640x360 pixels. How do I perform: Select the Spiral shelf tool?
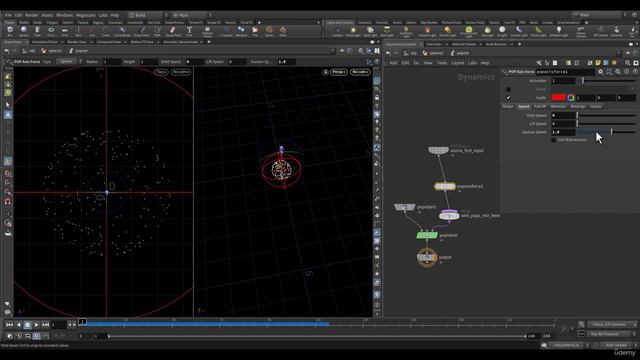(x=269, y=31)
